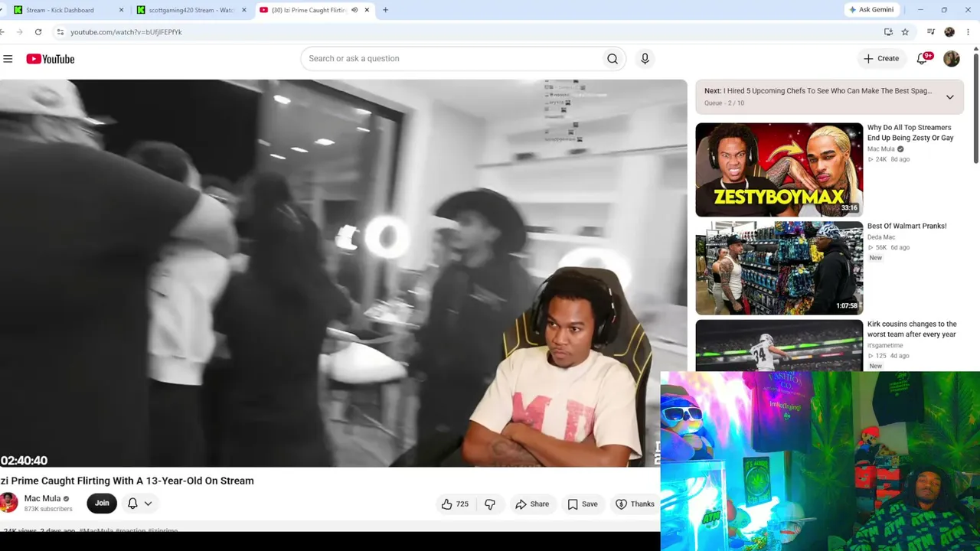The image size is (980, 551).
Task: Click the ZESTYBOYMAX video thumbnail
Action: tap(779, 170)
